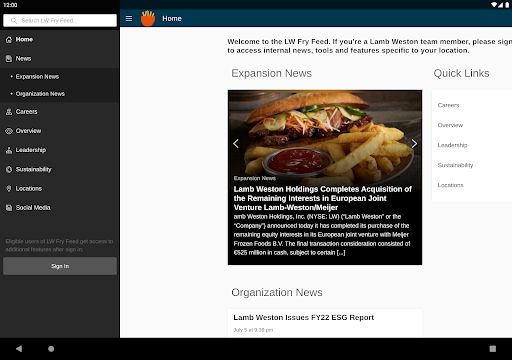The width and height of the screenshot is (512, 360).
Task: Click the 12:00 status bar clock
Action: coord(10,5)
